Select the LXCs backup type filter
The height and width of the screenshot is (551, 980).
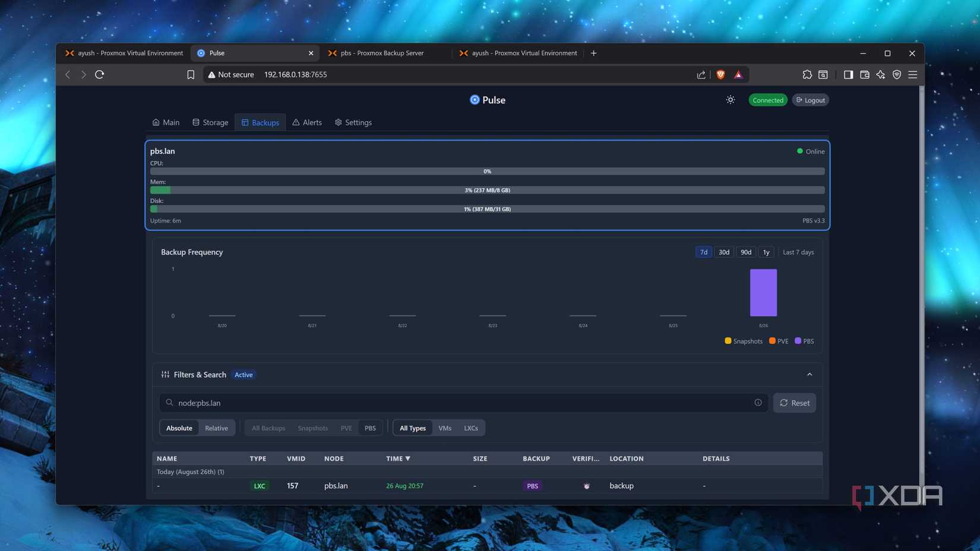coord(470,427)
